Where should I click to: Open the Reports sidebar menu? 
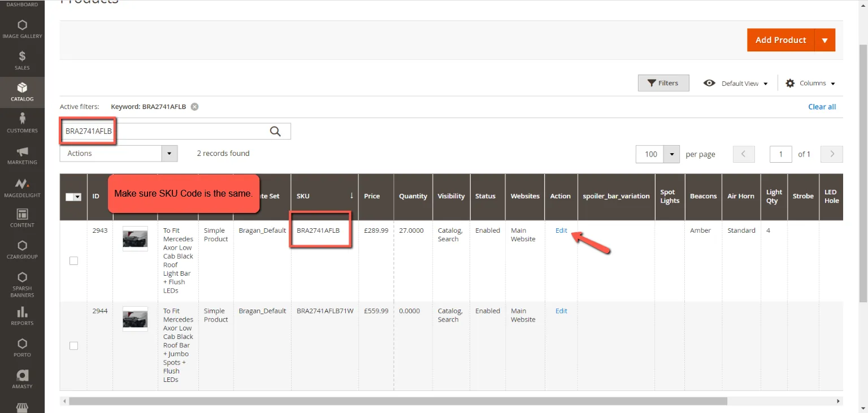click(x=22, y=316)
